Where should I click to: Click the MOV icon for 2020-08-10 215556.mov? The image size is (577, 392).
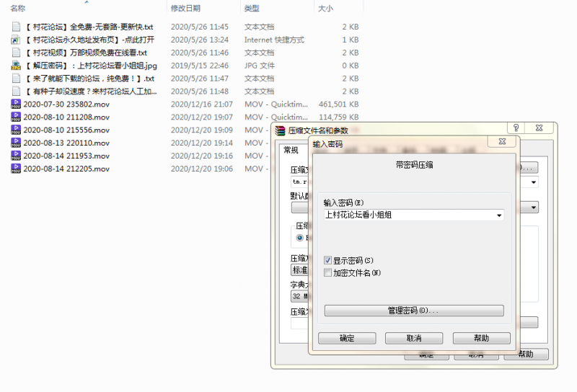click(16, 130)
